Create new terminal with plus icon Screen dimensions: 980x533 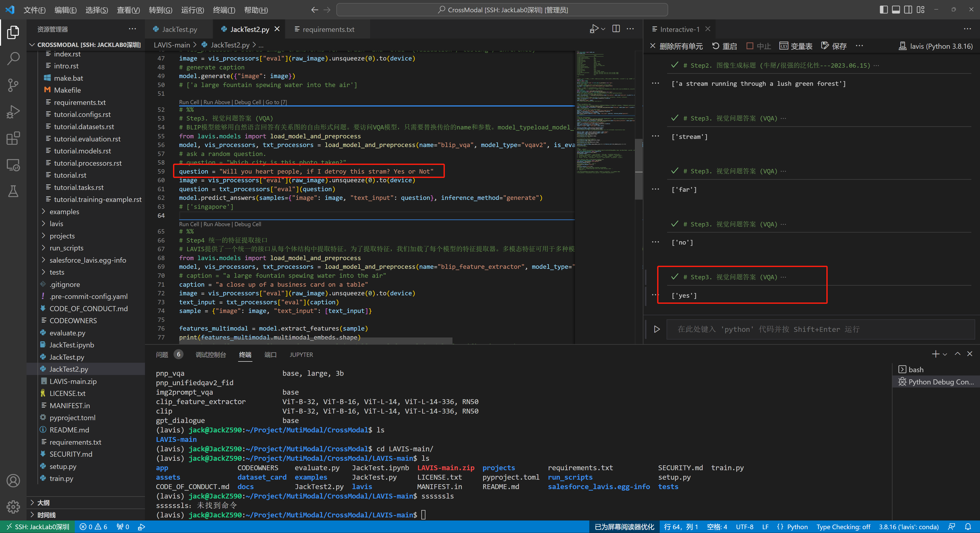pos(936,354)
